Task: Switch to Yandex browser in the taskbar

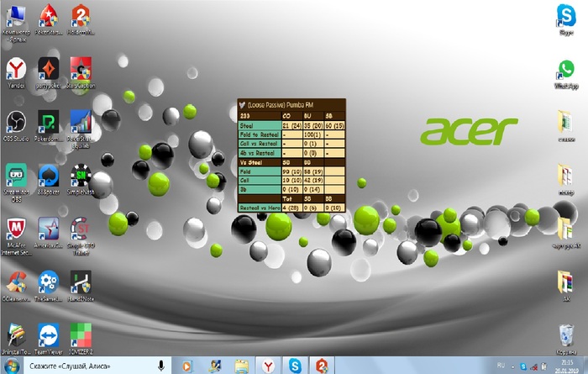Action: [x=268, y=366]
